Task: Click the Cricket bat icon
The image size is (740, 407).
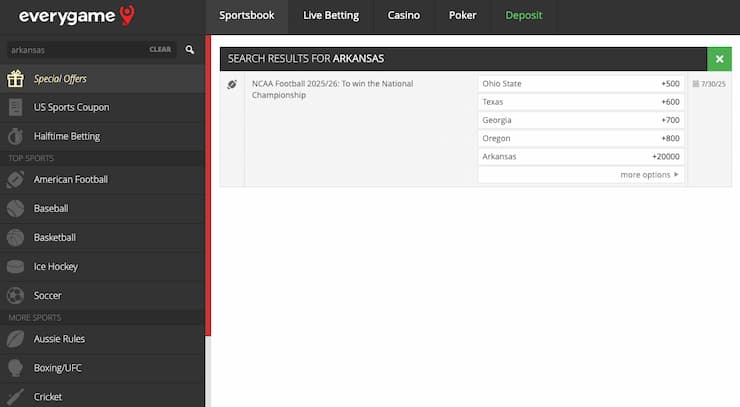Action: coord(16,397)
